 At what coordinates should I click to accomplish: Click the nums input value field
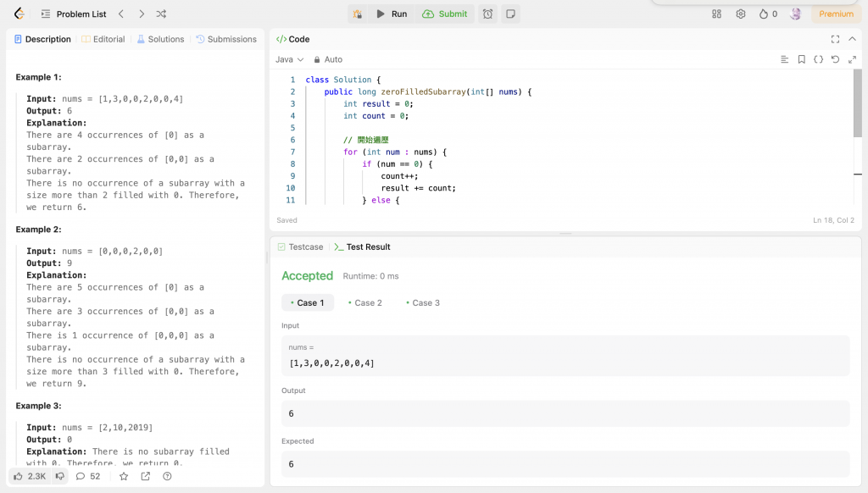565,356
